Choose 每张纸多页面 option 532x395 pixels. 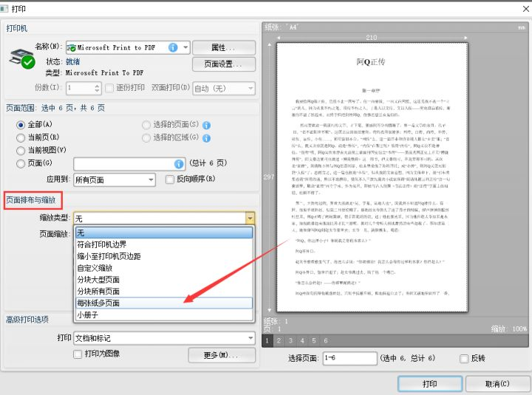coord(164,303)
